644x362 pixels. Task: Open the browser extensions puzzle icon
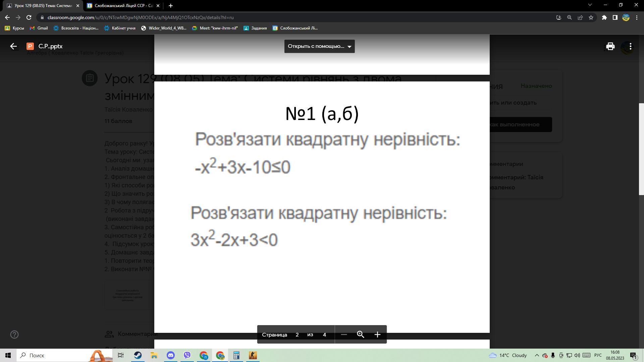604,17
